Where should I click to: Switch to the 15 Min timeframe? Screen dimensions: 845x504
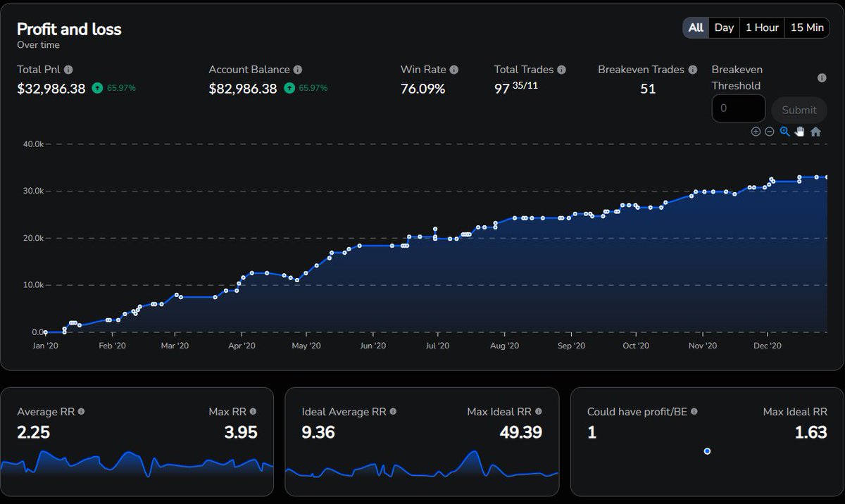click(x=807, y=27)
